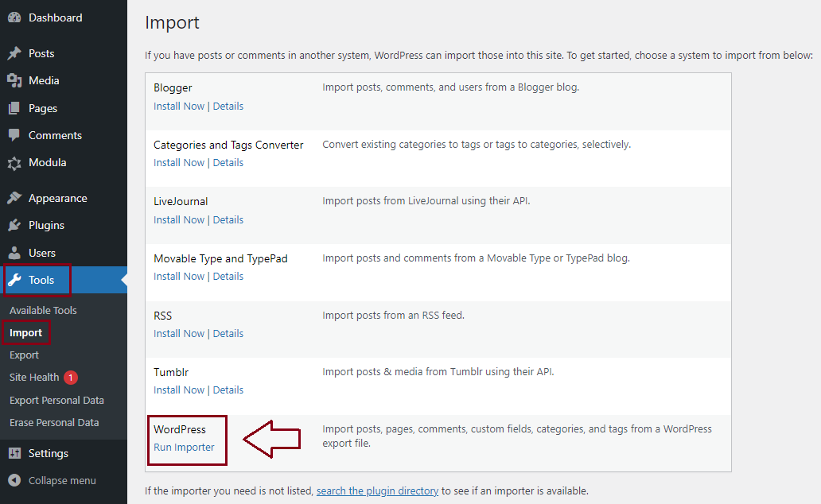Click the Appearance paintbrush icon
The width and height of the screenshot is (821, 504).
(14, 198)
